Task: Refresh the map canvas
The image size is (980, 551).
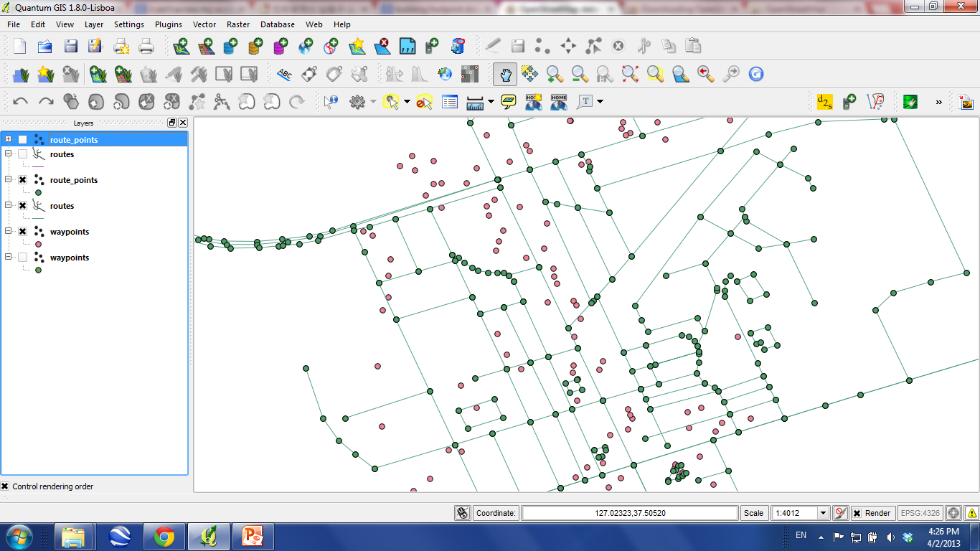Action: 755,74
